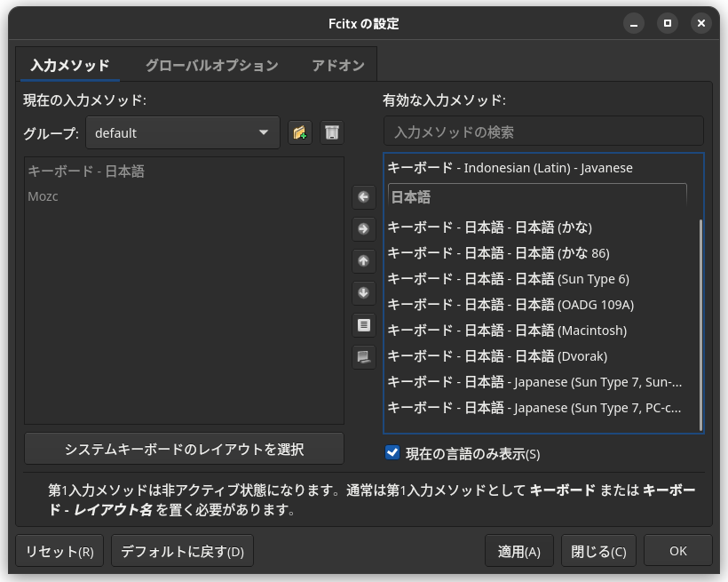Open the グローバルオプション tab
This screenshot has height=582, width=728.
coord(212,65)
